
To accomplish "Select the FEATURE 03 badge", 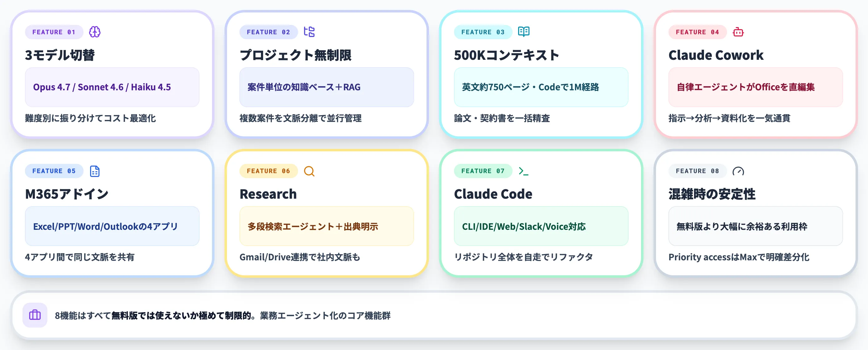I will coord(483,32).
